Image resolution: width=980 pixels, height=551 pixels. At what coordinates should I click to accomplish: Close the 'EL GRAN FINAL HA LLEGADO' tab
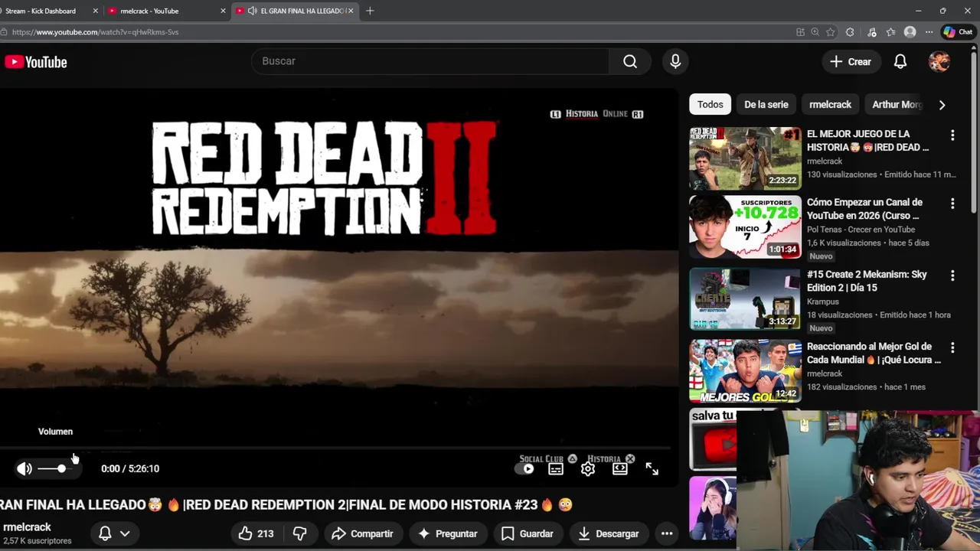point(351,11)
